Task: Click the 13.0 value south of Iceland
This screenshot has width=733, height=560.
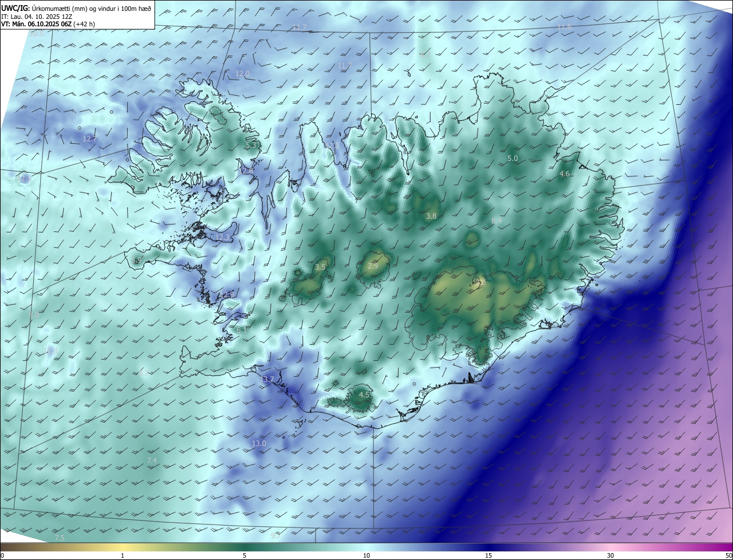Action: [x=259, y=444]
